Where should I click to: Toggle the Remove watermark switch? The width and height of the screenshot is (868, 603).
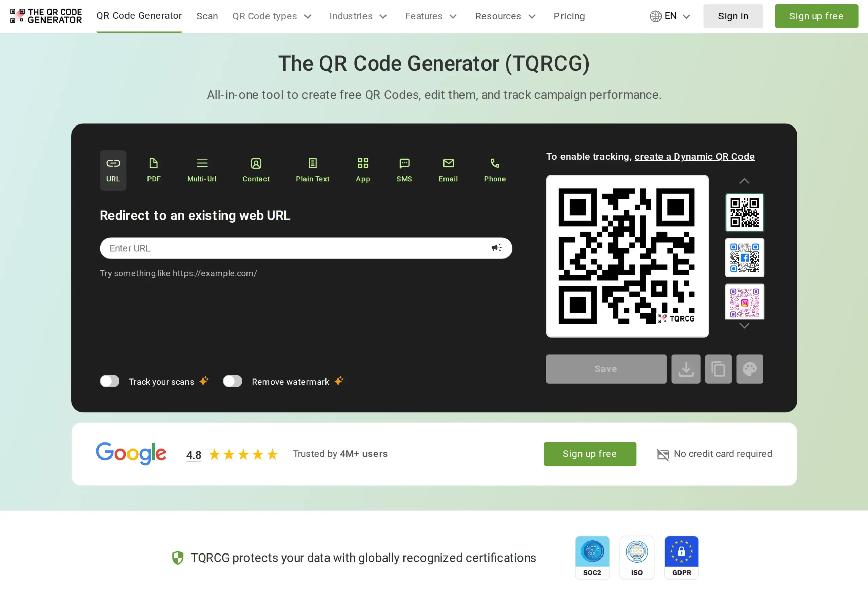(x=232, y=381)
